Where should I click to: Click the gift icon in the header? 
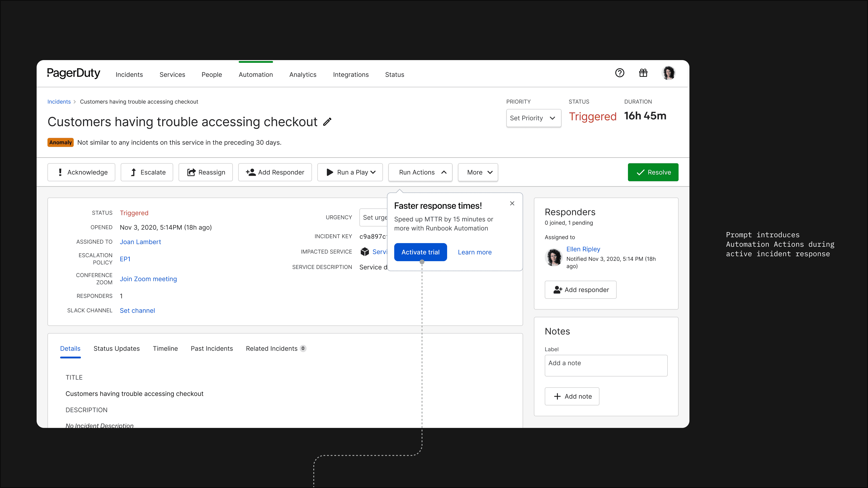tap(643, 73)
